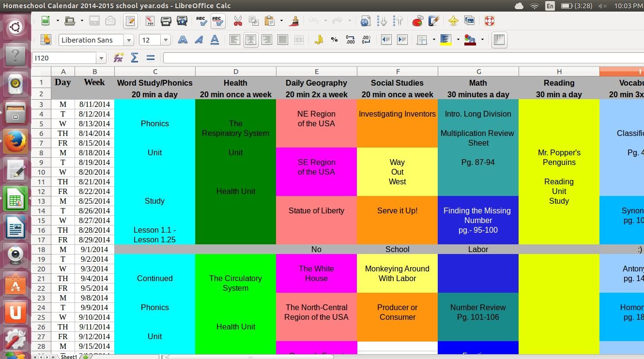Screen dimensions: 644x359
Task: Click the Sum sigma icon
Action: (x=135, y=58)
